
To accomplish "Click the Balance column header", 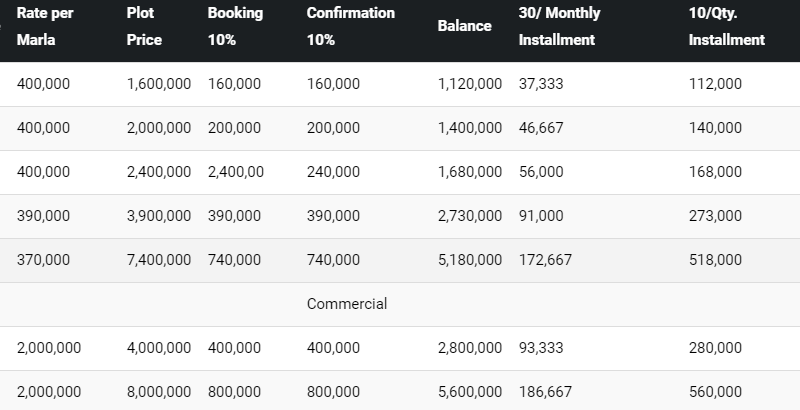I will 464,26.
